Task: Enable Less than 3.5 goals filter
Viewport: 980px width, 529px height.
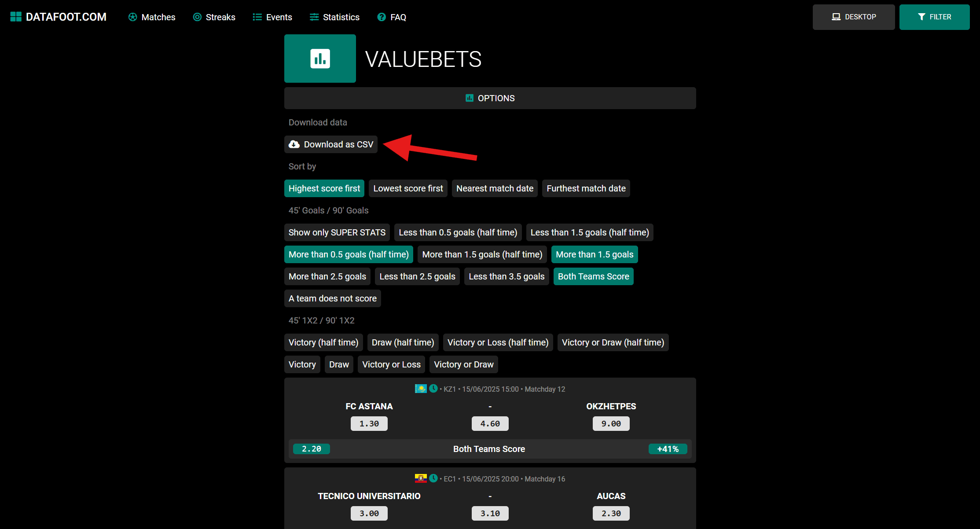Action: point(507,276)
